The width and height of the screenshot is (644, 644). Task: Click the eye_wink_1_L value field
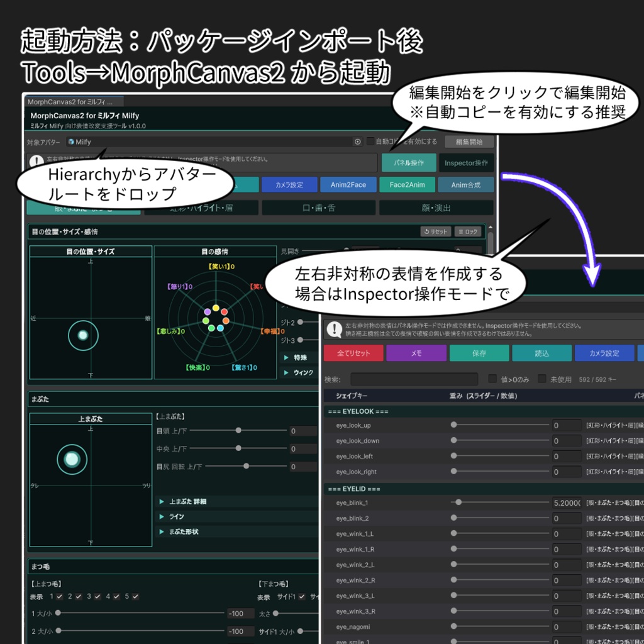click(567, 534)
